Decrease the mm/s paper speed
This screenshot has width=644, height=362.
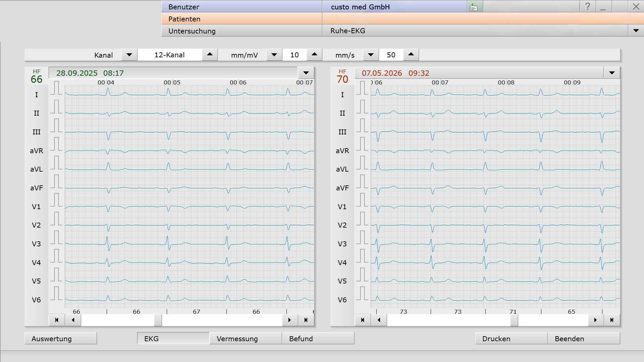coord(371,55)
